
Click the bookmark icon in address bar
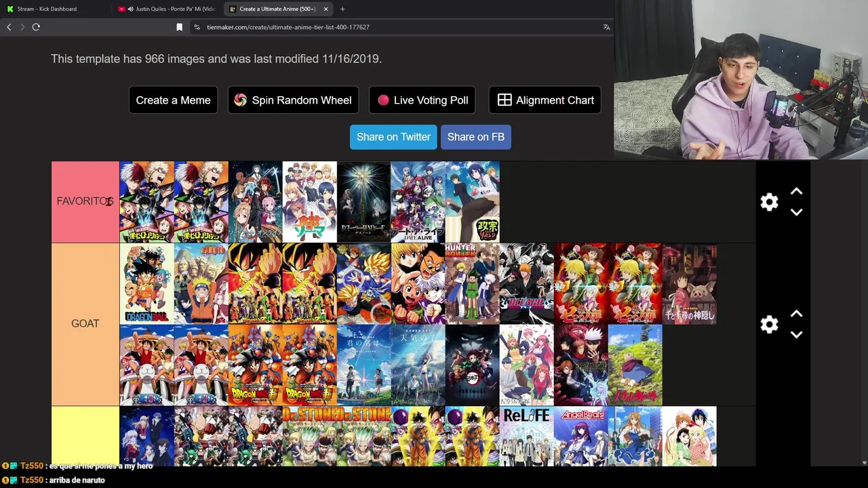179,27
